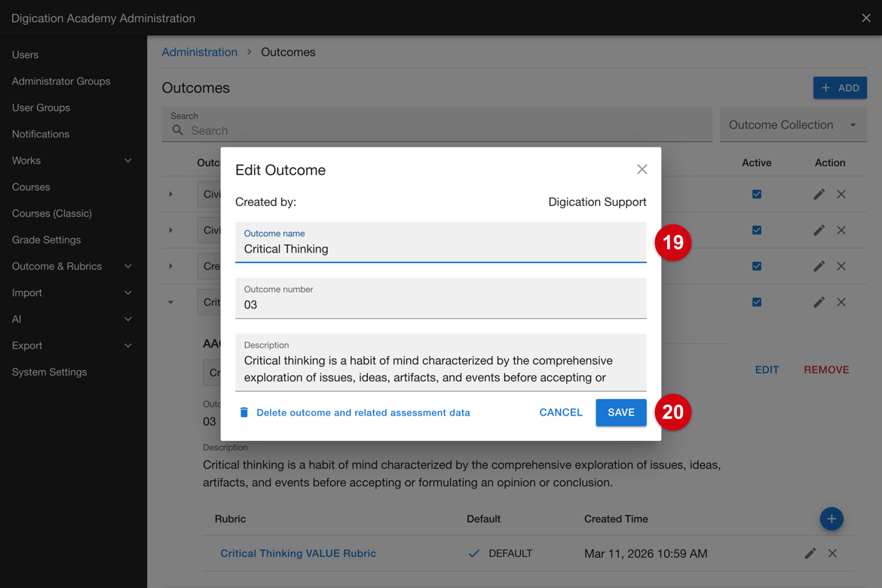Click into the Description text area in the dialog
The image size is (882, 588).
(440, 363)
